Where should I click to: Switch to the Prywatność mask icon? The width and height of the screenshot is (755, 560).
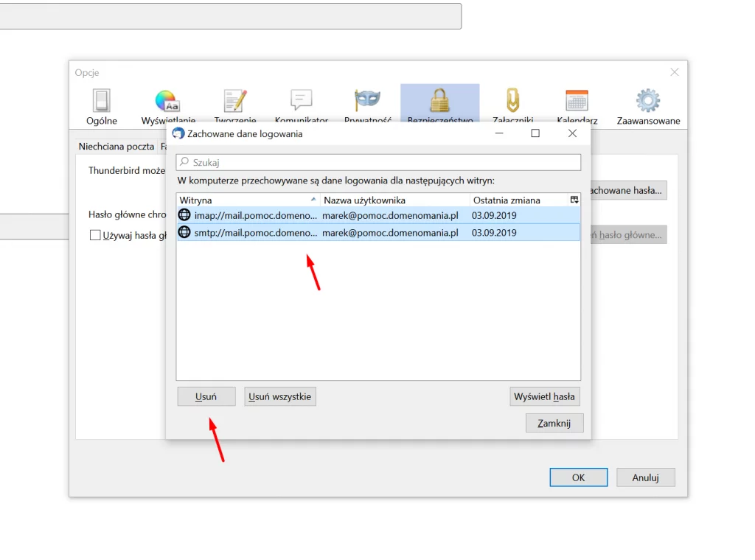[x=367, y=99]
